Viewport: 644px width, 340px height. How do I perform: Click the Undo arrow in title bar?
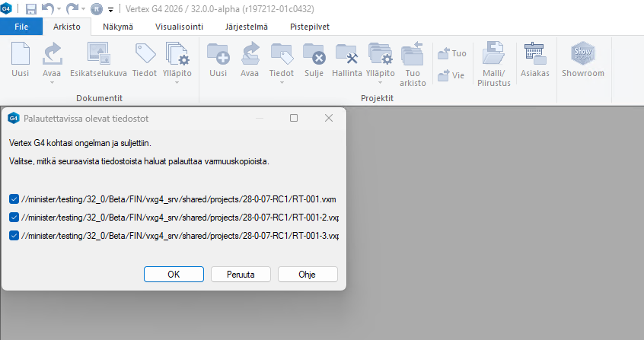[x=48, y=8]
